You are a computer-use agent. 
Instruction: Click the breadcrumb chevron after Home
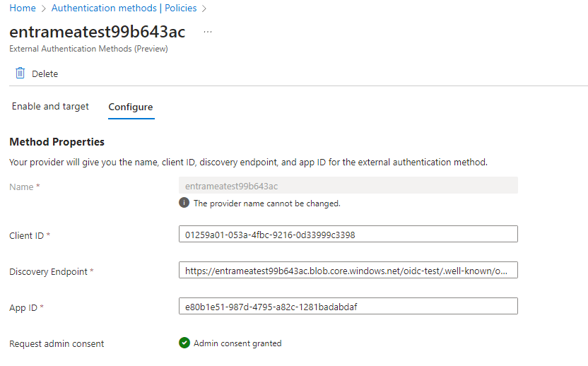tap(44, 8)
